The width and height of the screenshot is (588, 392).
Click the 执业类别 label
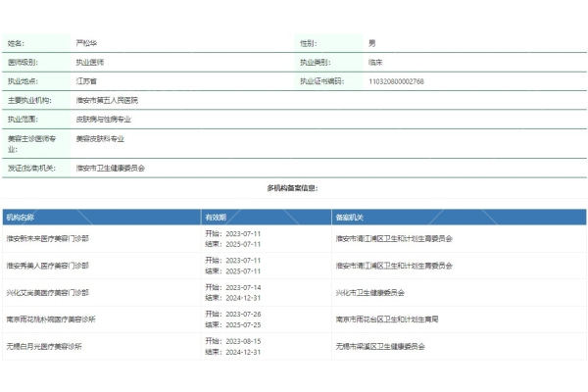316,63
